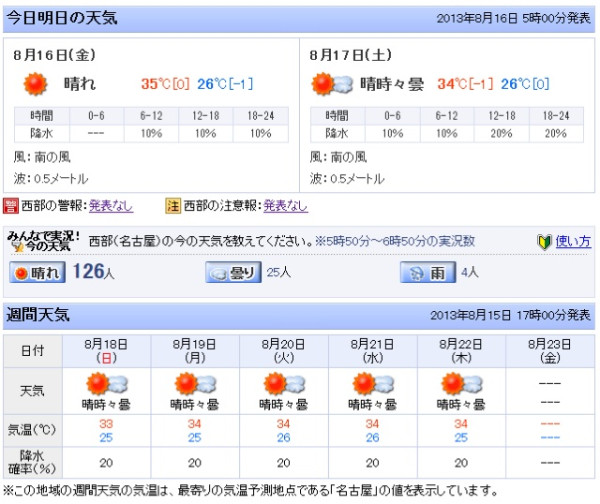Image resolution: width=600 pixels, height=504 pixels.
Task: Click the footnote about 名古屋 temperature values
Action: [x=251, y=490]
